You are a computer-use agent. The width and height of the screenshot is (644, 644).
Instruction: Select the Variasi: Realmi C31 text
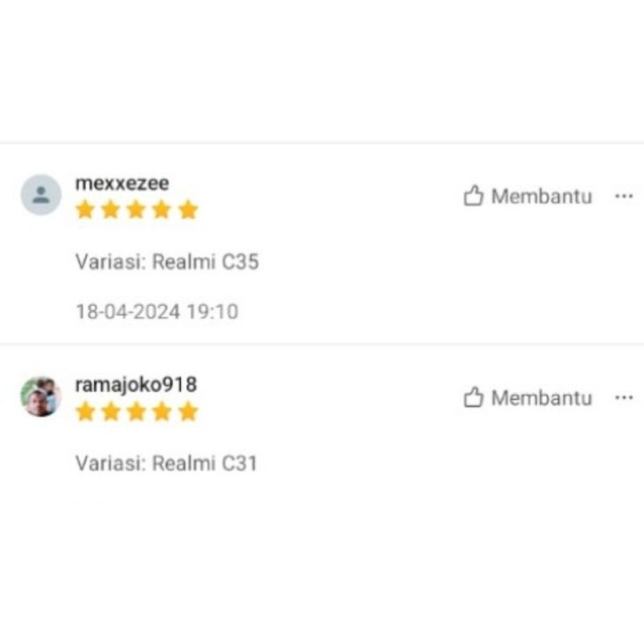pyautogui.click(x=167, y=463)
